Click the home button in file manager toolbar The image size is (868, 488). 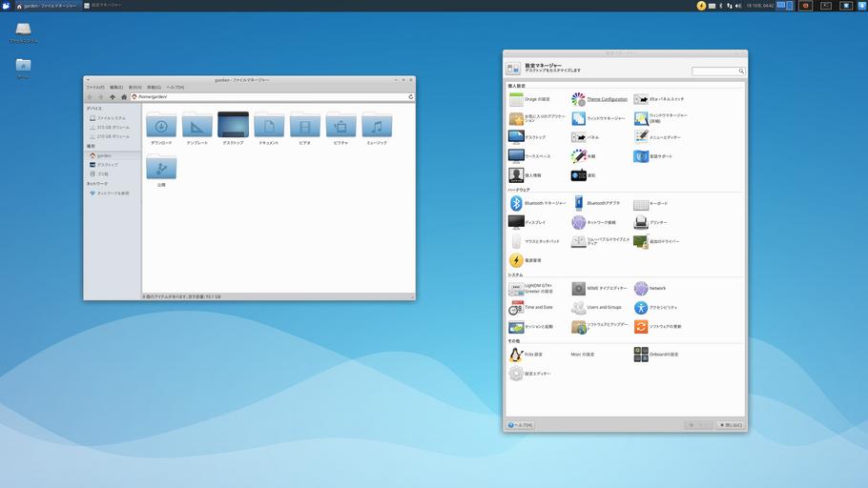[x=123, y=96]
